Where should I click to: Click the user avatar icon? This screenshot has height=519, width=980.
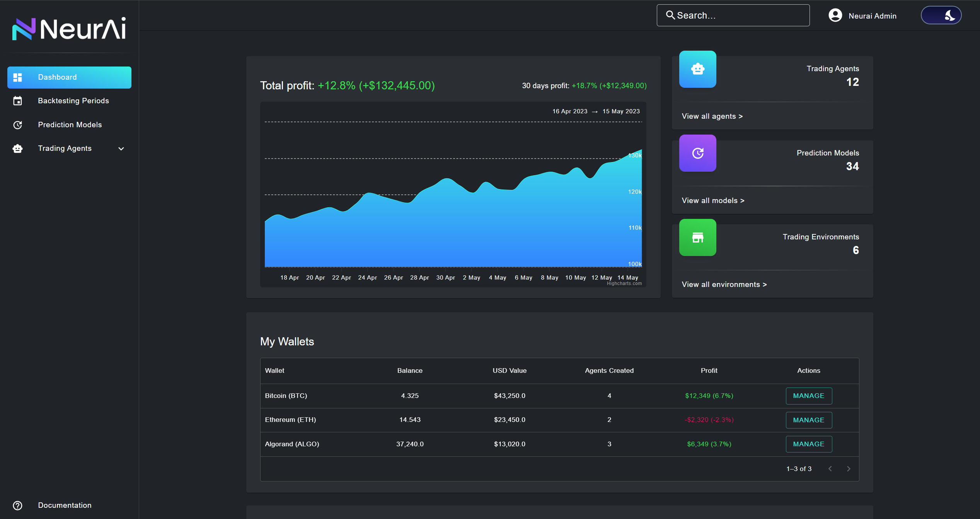(835, 15)
